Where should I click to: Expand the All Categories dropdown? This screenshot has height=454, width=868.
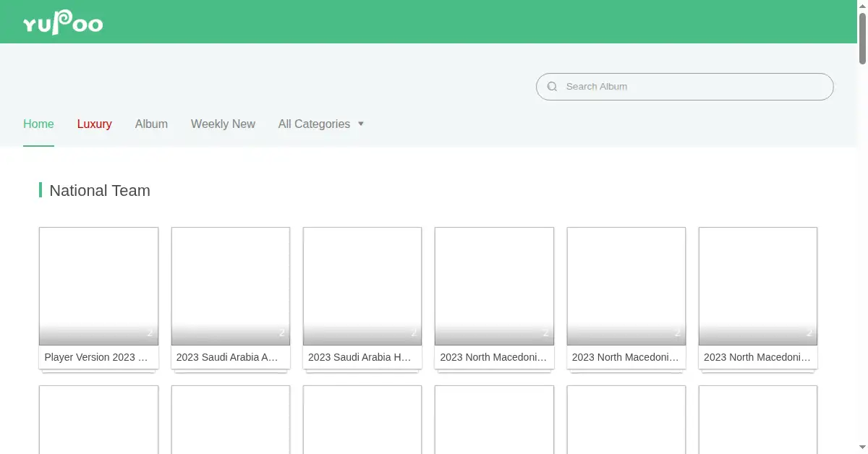[x=321, y=124]
